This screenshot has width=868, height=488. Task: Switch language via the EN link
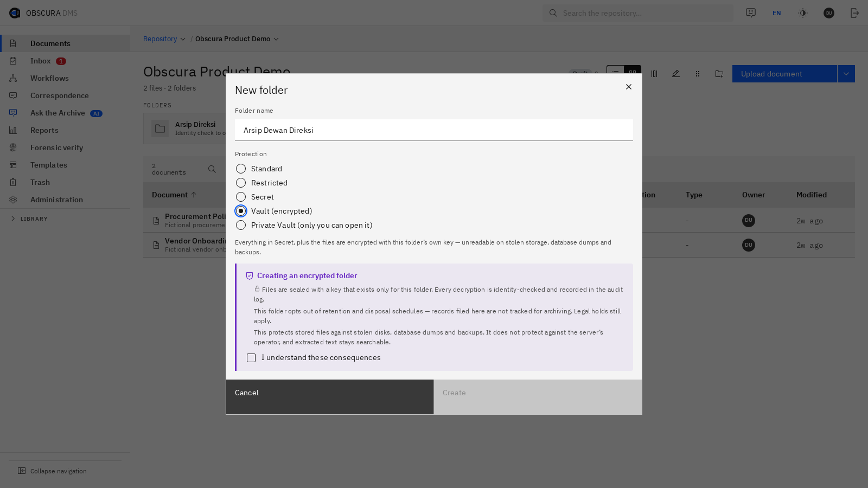pos(777,13)
